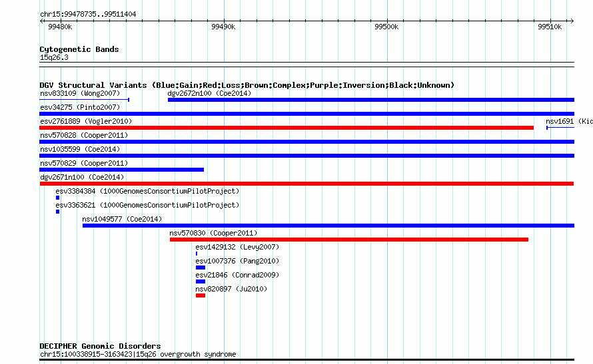Click the small blue square of esv3384384
The image size is (593, 364).
click(x=57, y=198)
